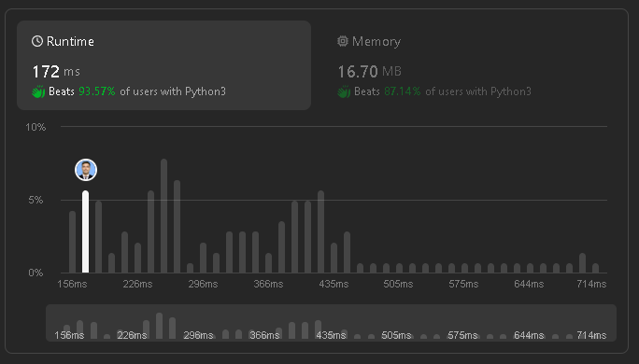Click the 296ms axis label on main chart
Viewport: 639px width, 364px height.
click(203, 284)
